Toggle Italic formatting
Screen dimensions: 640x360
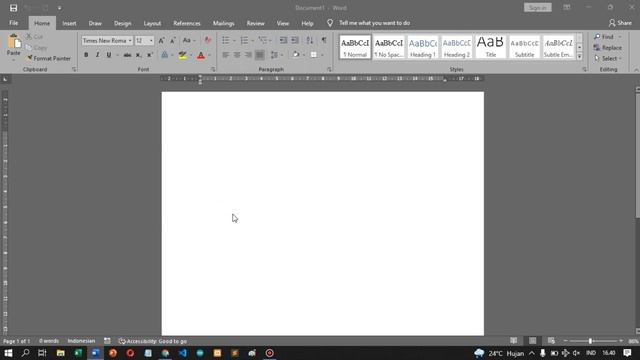point(97,55)
